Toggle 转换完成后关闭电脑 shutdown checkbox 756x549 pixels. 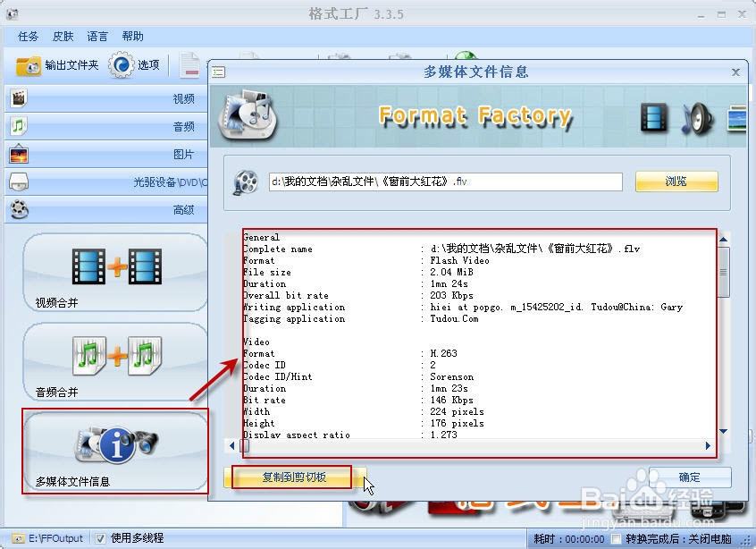pyautogui.click(x=617, y=538)
